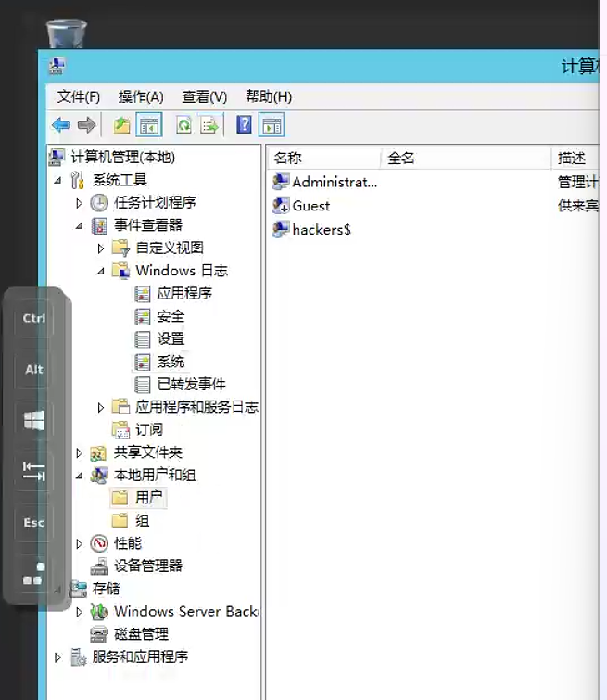607x700 pixels.
Task: Toggle the Show/Hide Action Pane icon
Action: point(272,125)
